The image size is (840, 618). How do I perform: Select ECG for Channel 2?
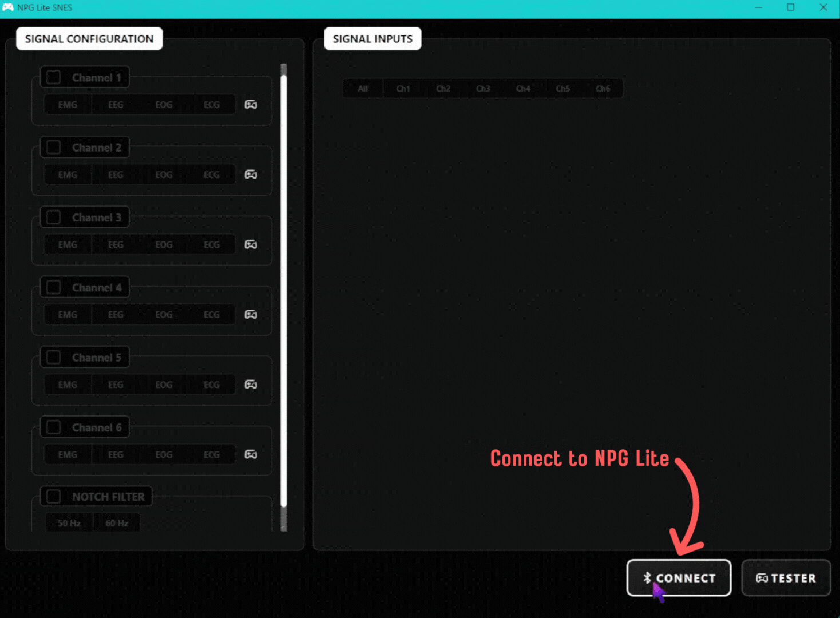[212, 175]
